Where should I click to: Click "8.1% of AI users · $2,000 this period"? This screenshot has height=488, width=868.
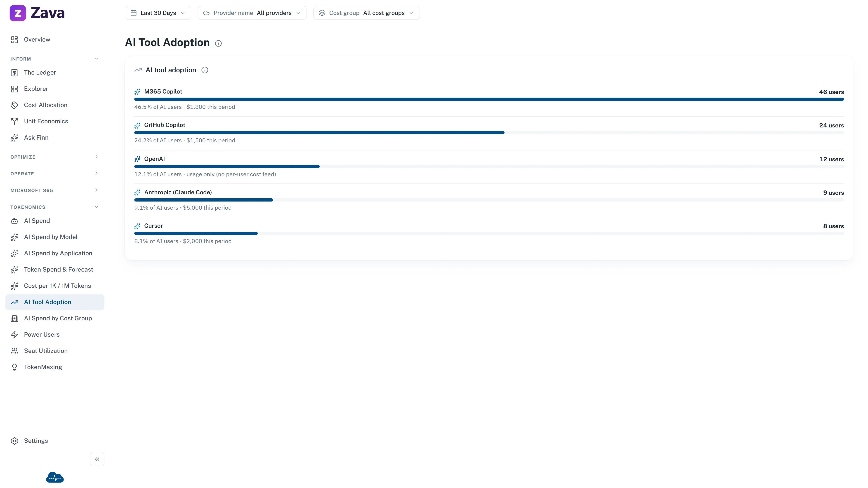pos(183,241)
